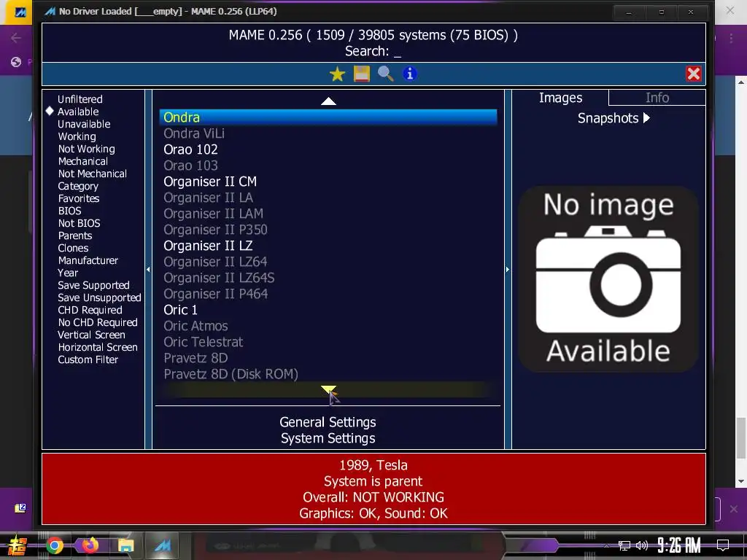Select Organiser II LAM
This screenshot has width=747, height=560.
coord(328,214)
